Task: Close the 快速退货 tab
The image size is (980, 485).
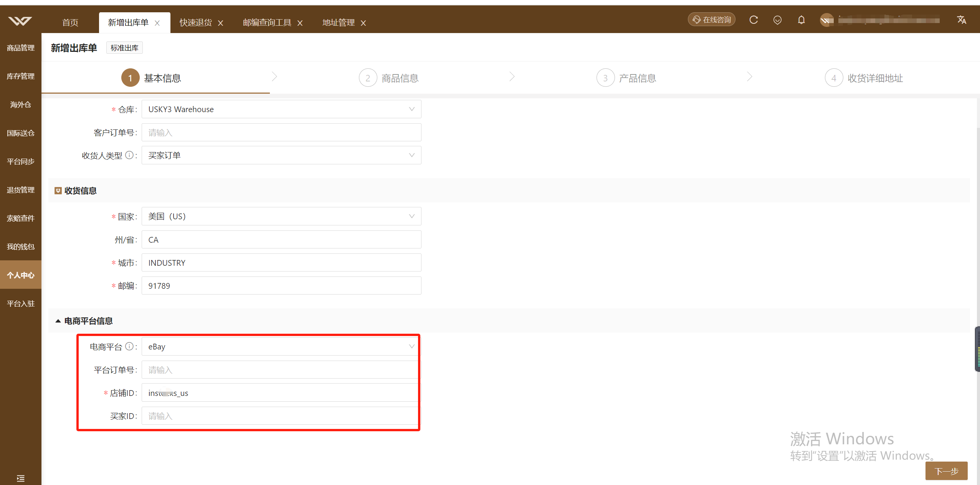Action: [x=221, y=23]
